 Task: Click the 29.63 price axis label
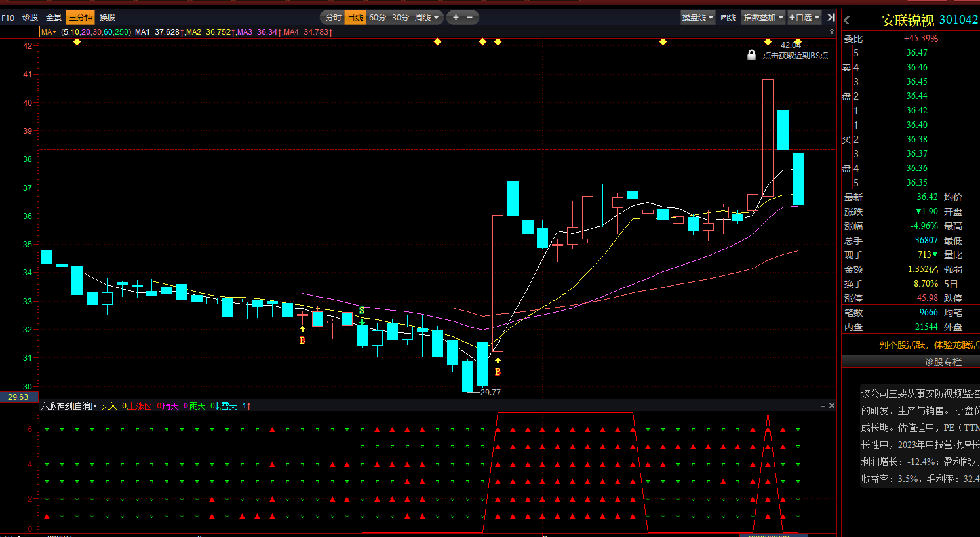tap(18, 397)
